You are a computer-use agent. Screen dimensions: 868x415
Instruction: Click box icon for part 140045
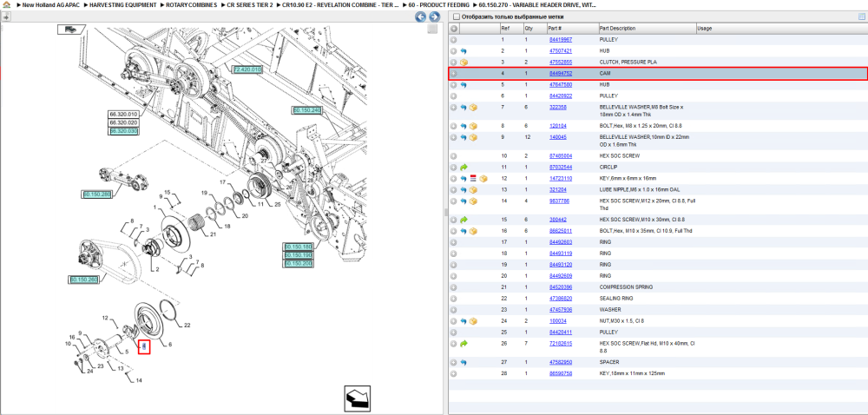[473, 137]
